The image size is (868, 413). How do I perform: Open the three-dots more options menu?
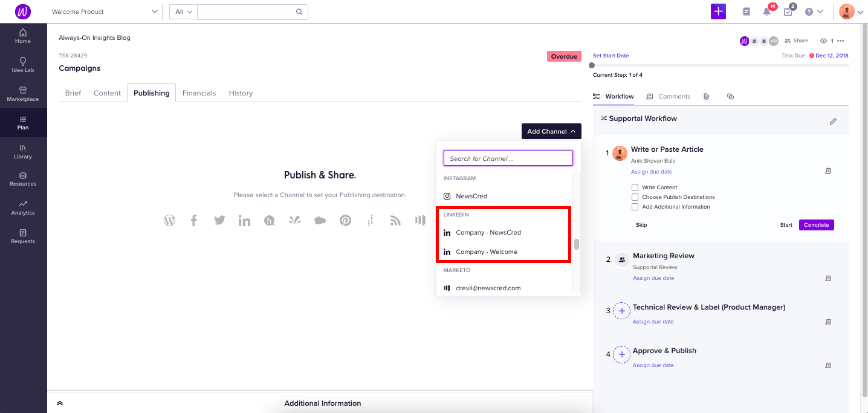tap(840, 41)
